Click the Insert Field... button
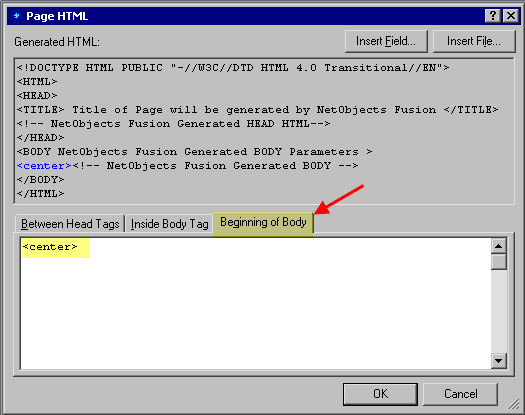Image resolution: width=525 pixels, height=415 pixels. tap(386, 42)
